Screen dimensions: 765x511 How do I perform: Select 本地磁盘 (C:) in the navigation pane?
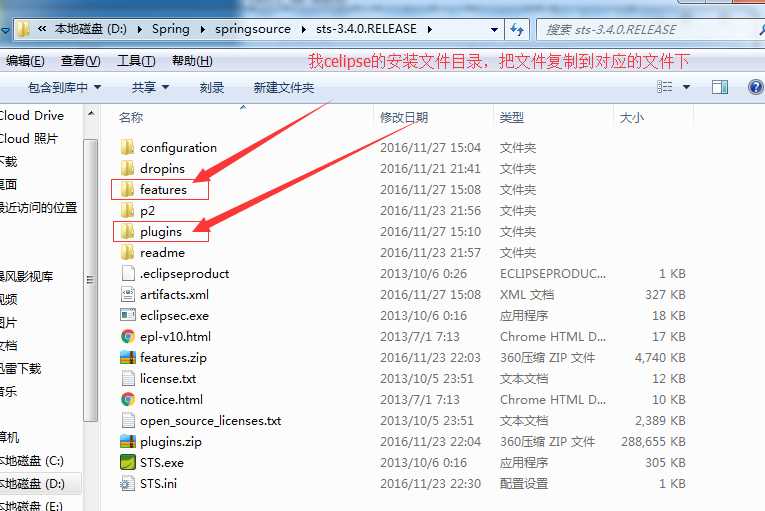tap(32, 460)
